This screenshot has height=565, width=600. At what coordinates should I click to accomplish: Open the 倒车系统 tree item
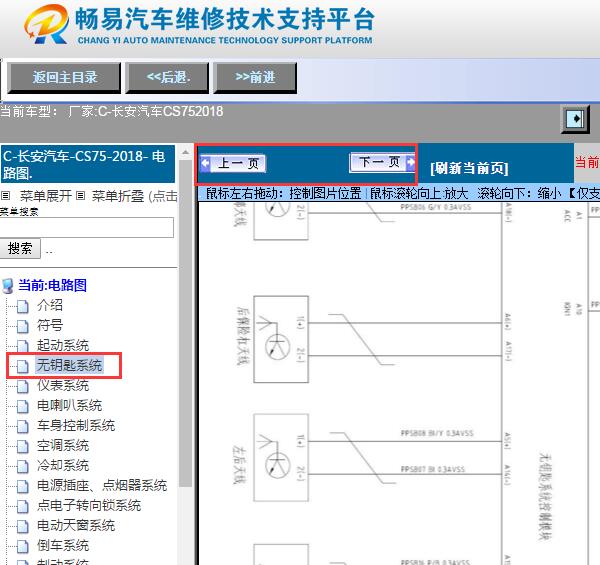(x=63, y=545)
